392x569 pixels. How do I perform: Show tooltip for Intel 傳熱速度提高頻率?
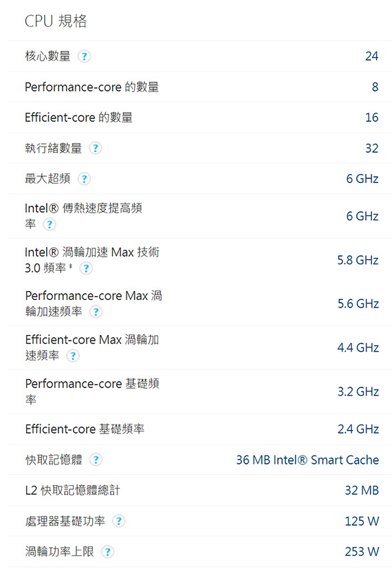pos(50,224)
